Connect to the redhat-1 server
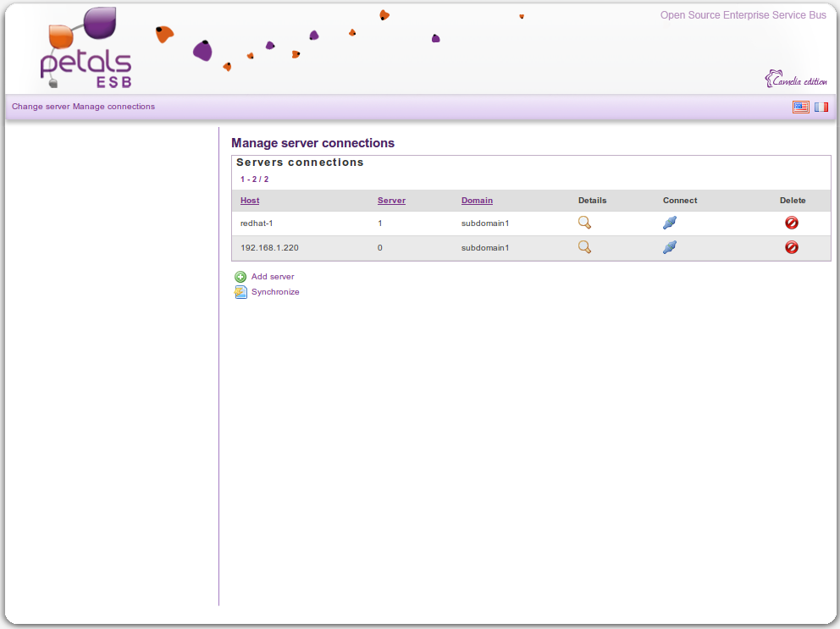This screenshot has height=629, width=840. (670, 223)
